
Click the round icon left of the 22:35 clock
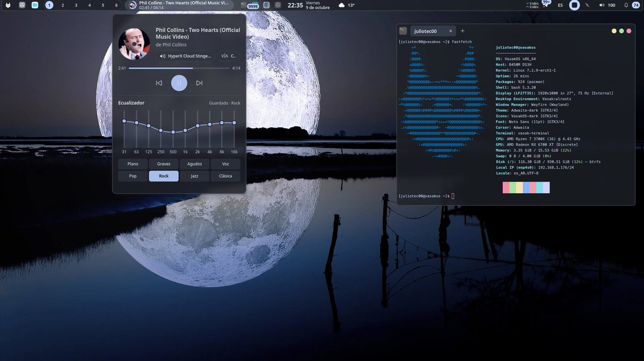click(x=278, y=5)
